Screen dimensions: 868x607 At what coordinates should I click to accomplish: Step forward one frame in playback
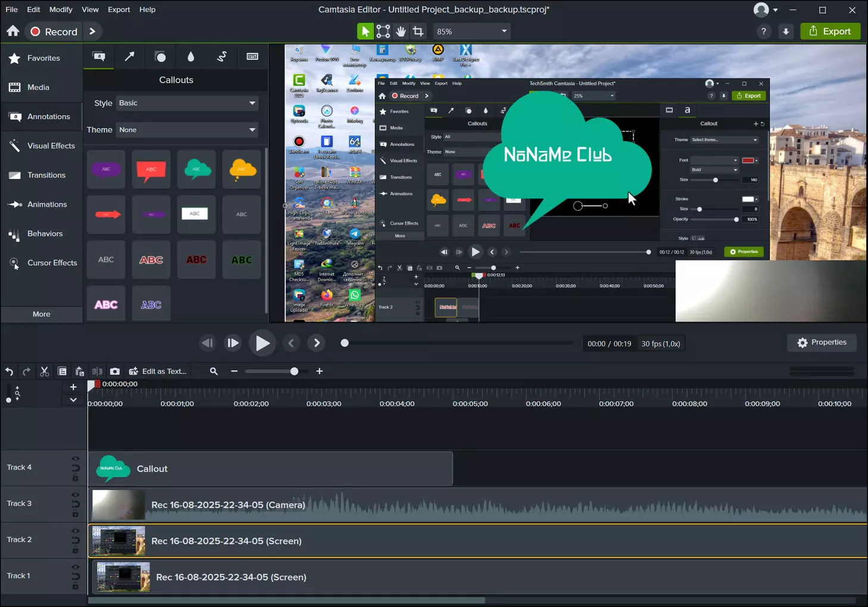pos(233,343)
